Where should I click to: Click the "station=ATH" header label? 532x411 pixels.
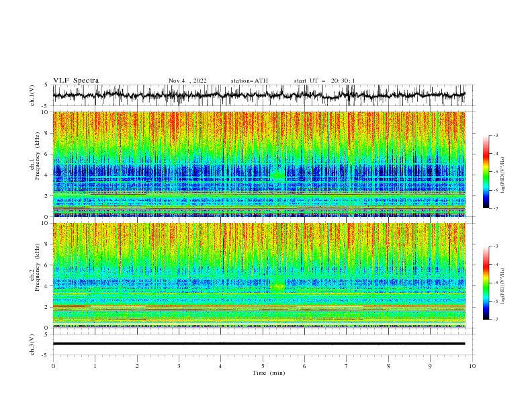click(x=249, y=81)
